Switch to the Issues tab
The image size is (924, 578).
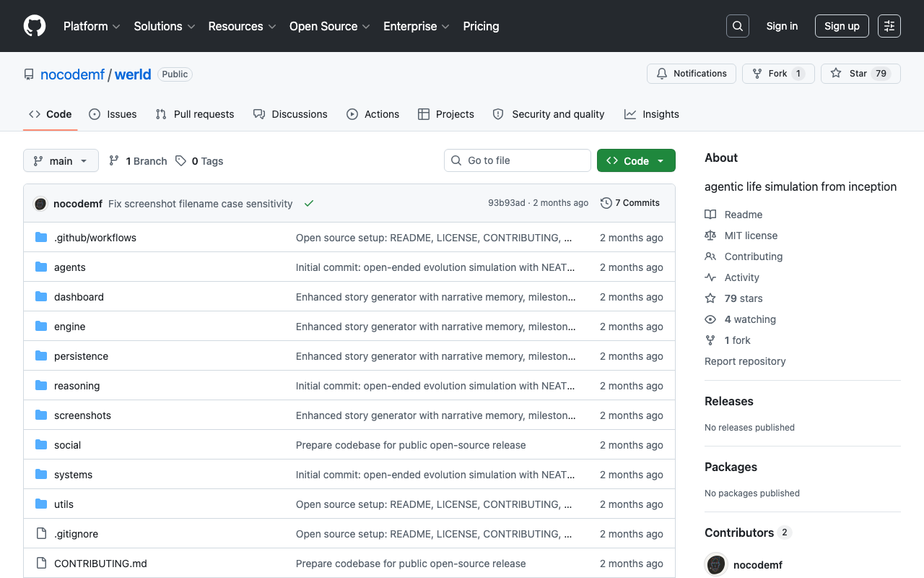click(x=113, y=114)
